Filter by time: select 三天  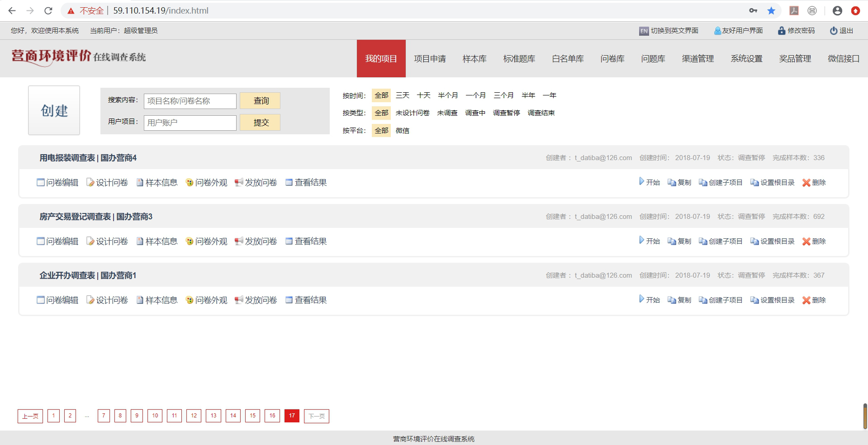pyautogui.click(x=402, y=95)
